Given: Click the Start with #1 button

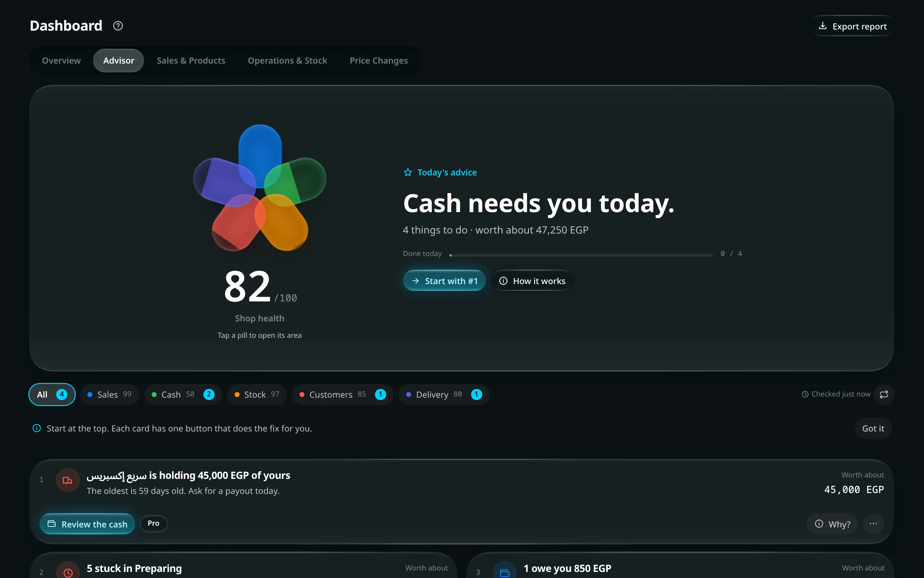Looking at the screenshot, I should [x=444, y=281].
